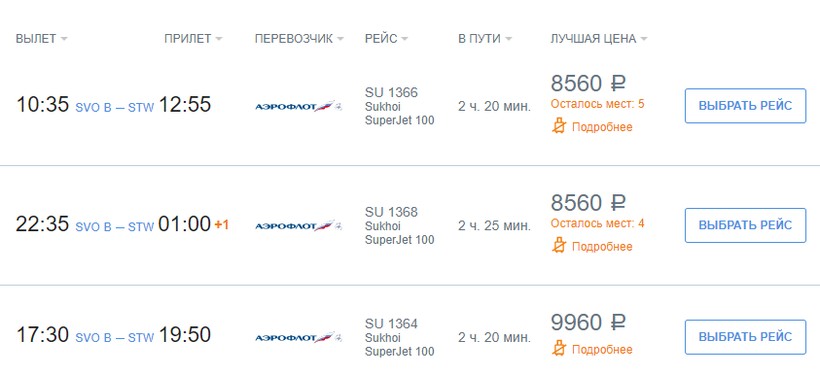This screenshot has width=820, height=375.
Task: Open Подробнее under the 9960 ₽ price
Action: (x=602, y=349)
